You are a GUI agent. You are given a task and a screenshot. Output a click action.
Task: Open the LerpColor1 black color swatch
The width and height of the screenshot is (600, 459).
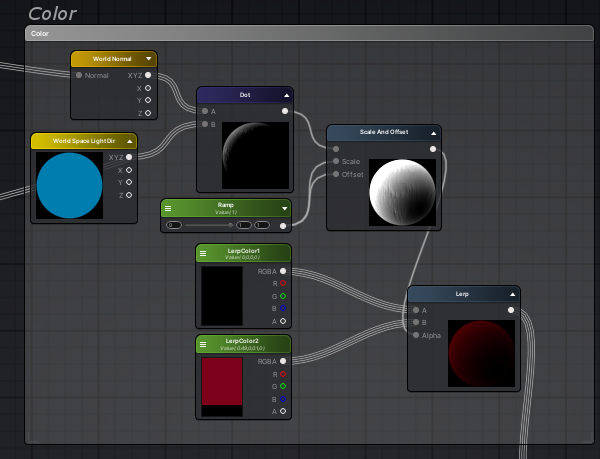(x=222, y=295)
